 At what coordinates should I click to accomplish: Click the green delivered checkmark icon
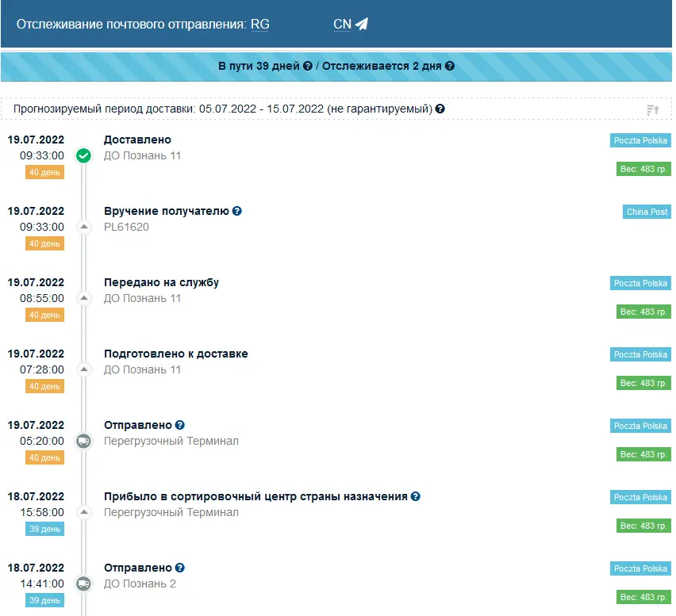tap(83, 155)
